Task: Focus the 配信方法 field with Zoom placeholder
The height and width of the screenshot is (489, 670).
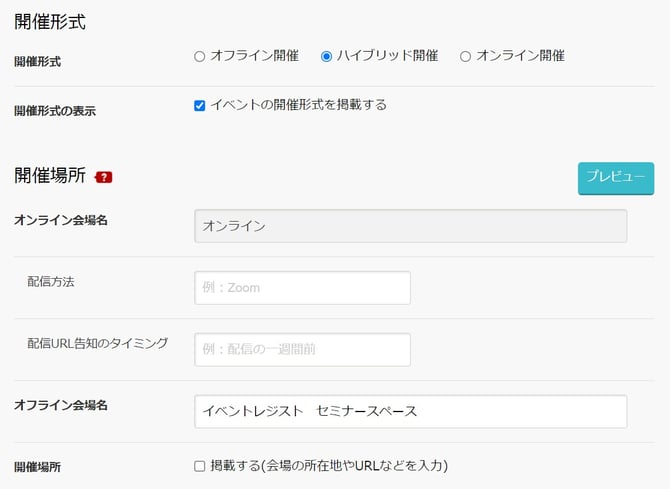Action: click(x=302, y=288)
